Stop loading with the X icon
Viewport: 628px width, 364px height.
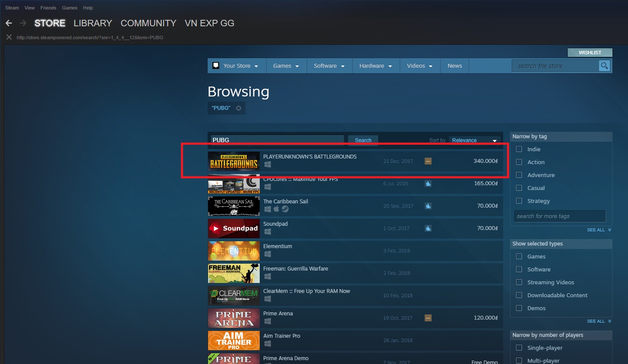click(9, 37)
